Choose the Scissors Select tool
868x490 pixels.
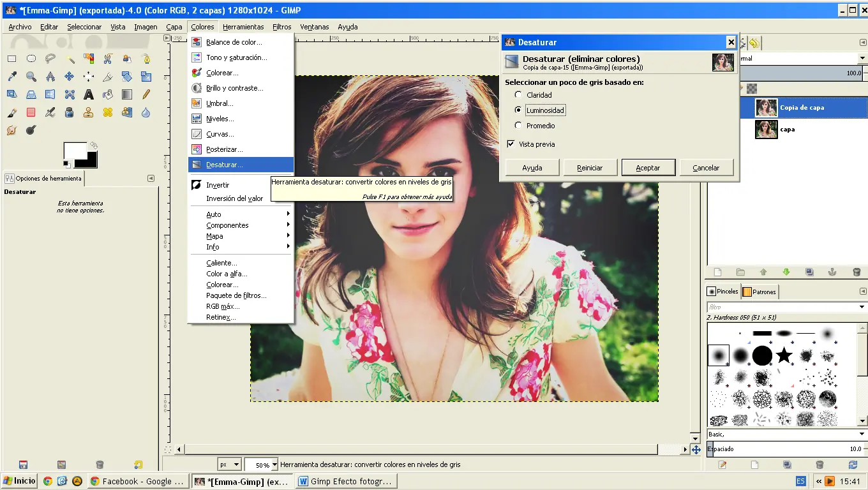[108, 59]
